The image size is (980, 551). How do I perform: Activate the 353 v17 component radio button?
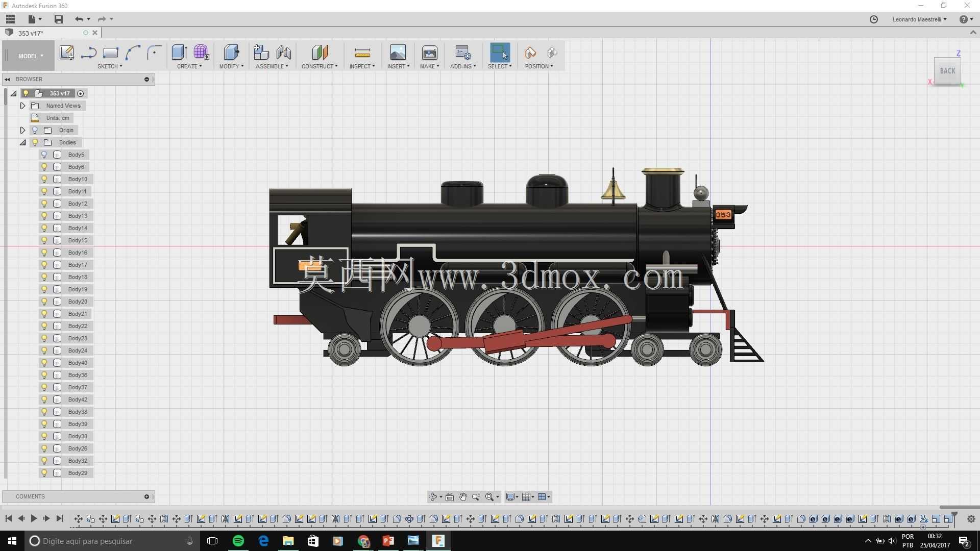pos(80,93)
